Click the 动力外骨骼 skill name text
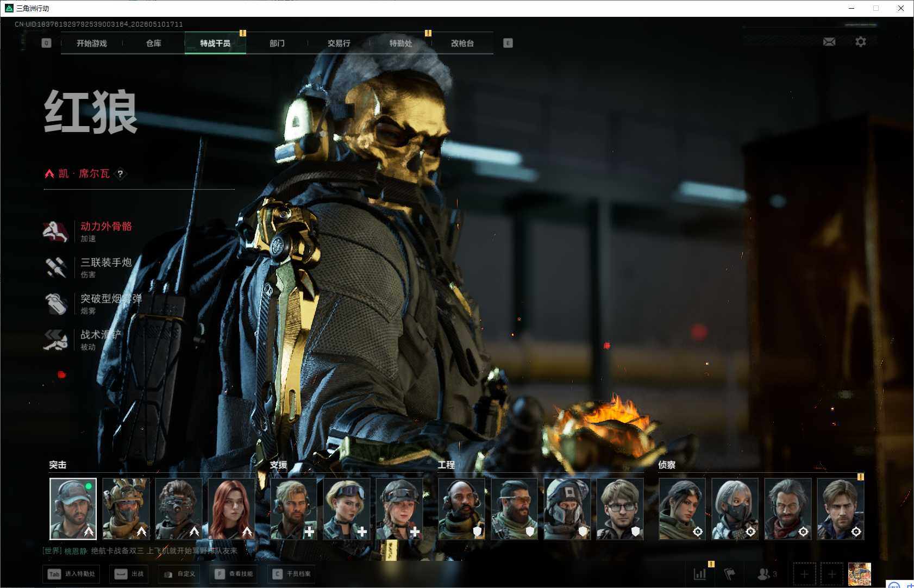914x588 pixels. 106,226
